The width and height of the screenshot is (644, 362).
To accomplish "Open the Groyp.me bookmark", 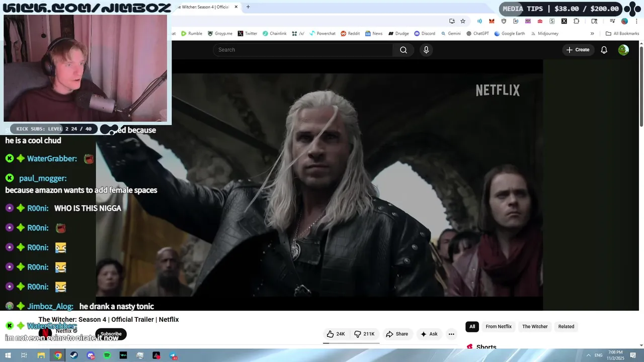I will (219, 34).
